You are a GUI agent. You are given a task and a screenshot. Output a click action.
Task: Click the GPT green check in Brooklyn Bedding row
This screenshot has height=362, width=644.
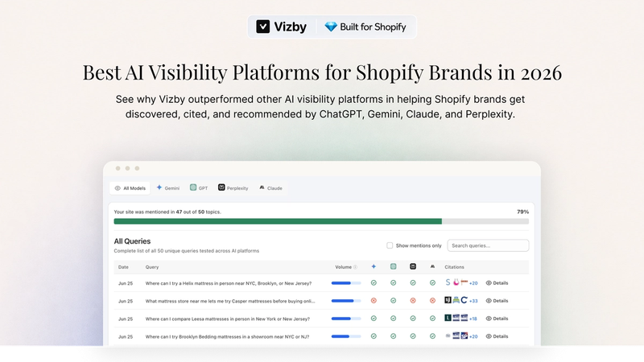tap(393, 336)
